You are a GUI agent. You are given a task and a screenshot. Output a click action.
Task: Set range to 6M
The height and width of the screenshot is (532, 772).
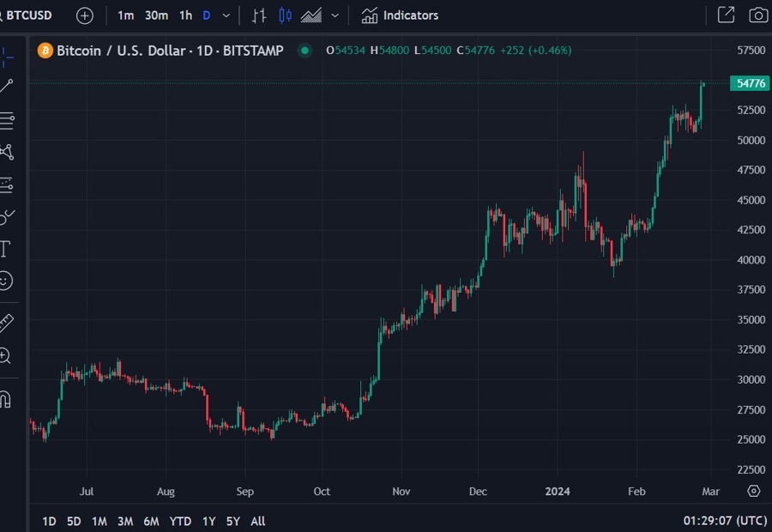click(x=151, y=521)
